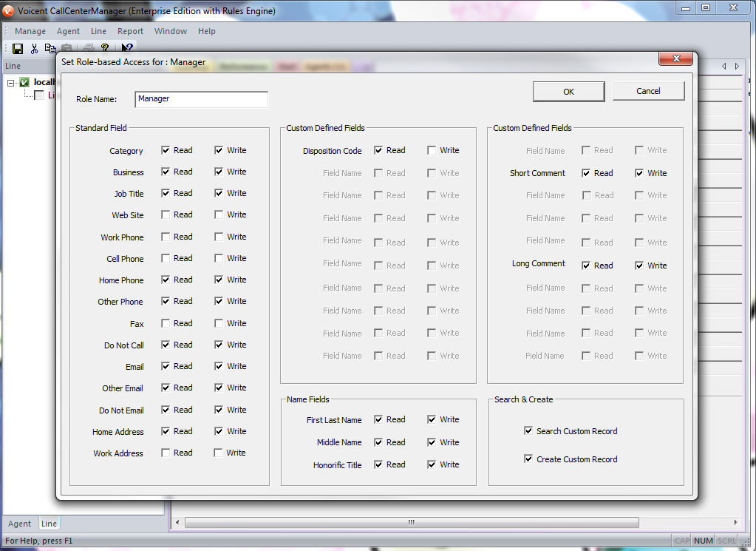The height and width of the screenshot is (551, 756).
Task: Collapse the localhost tree node
Action: click(x=11, y=83)
